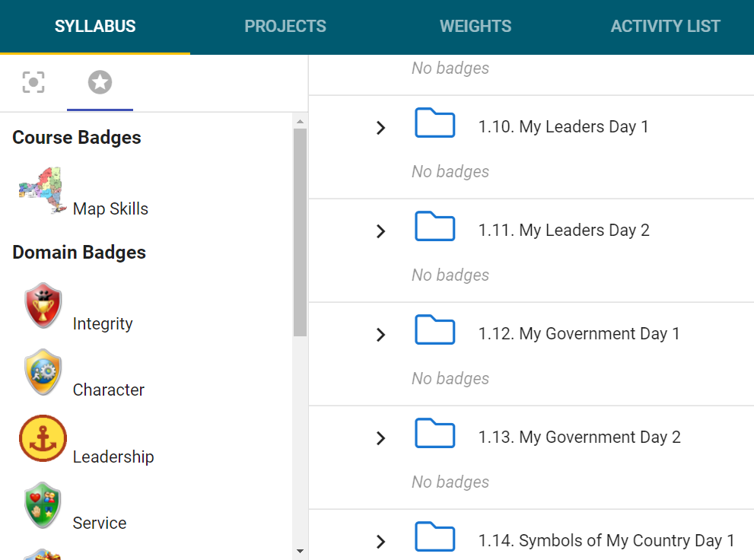Click the Character gear shield badge
The width and height of the screenshot is (754, 560).
click(x=43, y=372)
